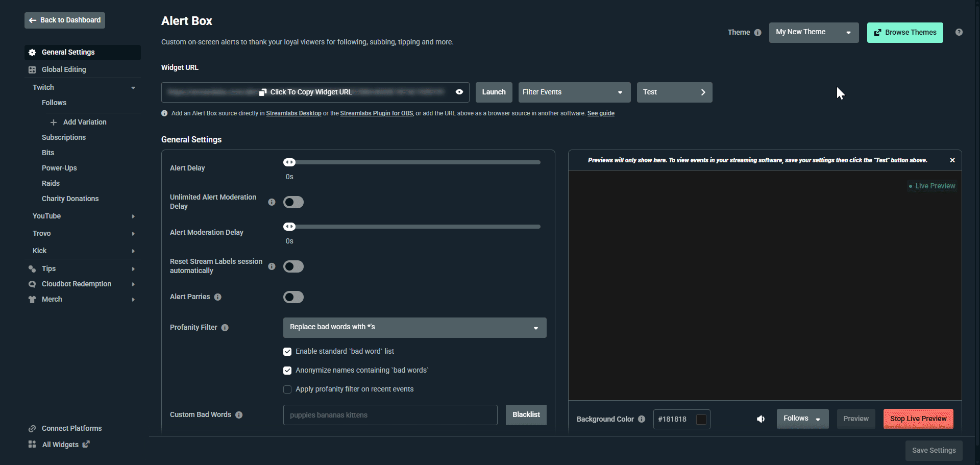Click the Merch shirt icon
The height and width of the screenshot is (465, 980).
pyautogui.click(x=32, y=300)
